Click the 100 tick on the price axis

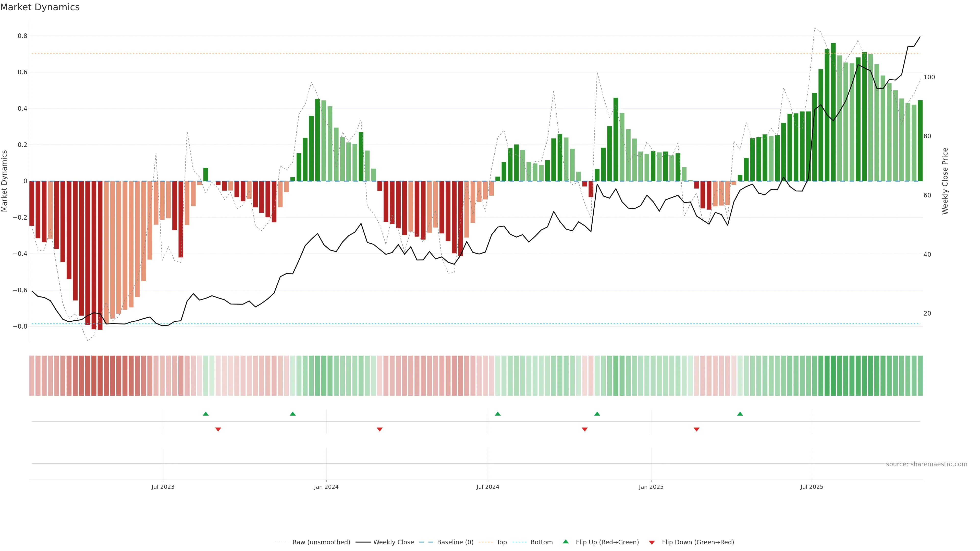pos(929,77)
